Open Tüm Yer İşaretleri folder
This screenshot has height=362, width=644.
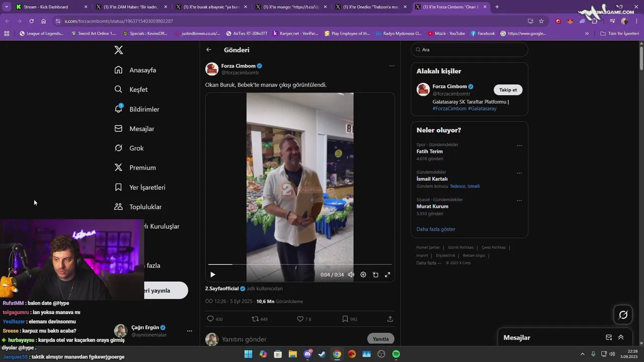[x=620, y=34]
